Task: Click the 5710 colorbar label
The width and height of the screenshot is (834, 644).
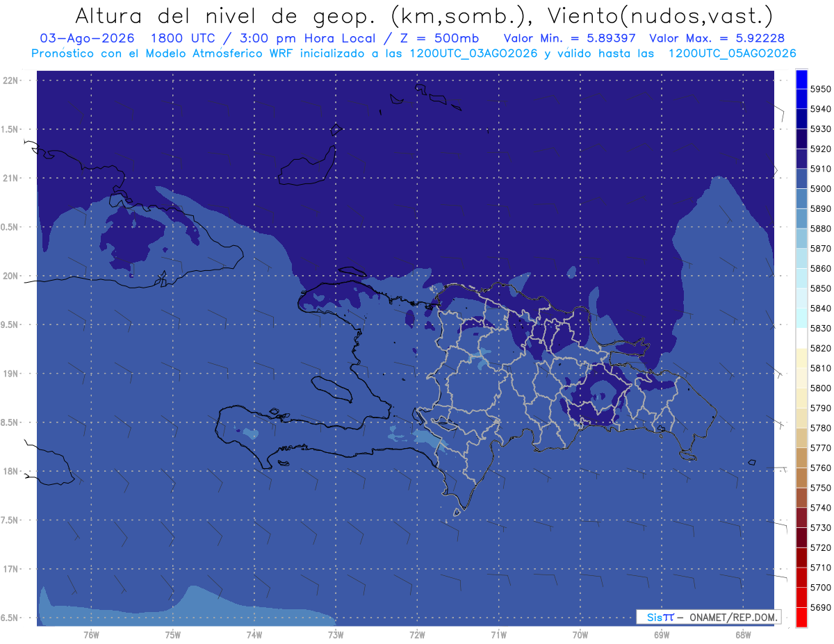Action: (820, 567)
